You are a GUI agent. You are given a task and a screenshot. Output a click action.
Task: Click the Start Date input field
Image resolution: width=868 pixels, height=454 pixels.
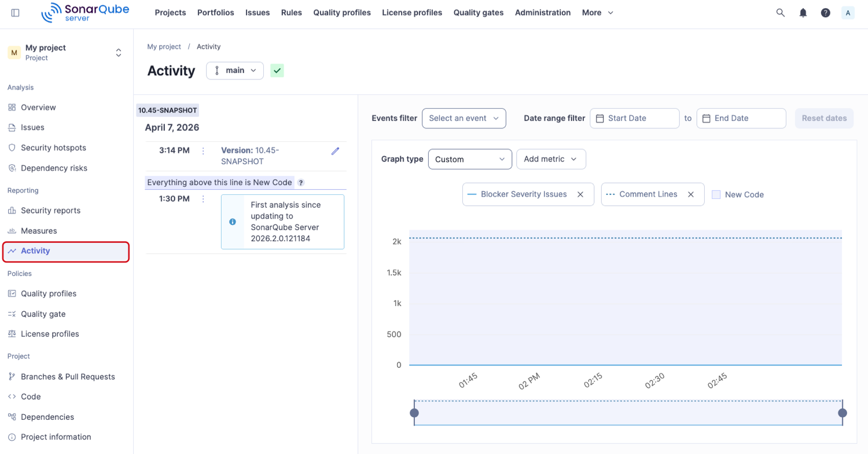pyautogui.click(x=635, y=118)
